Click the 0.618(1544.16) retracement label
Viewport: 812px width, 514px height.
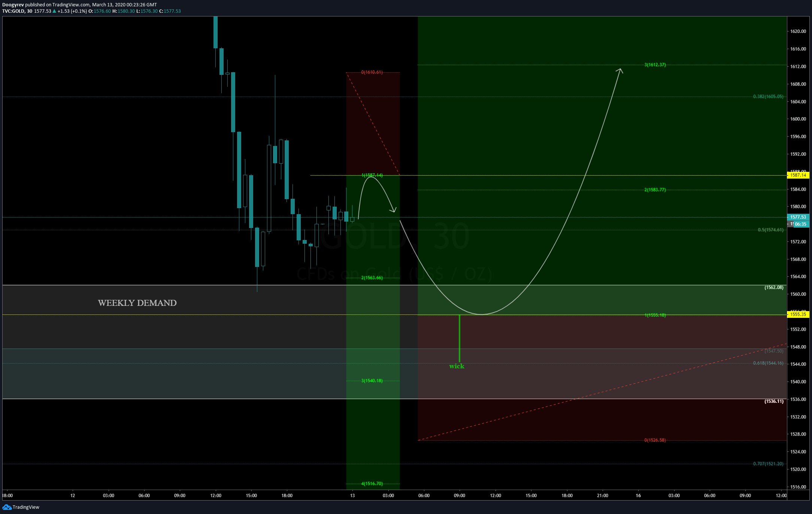[x=768, y=363]
